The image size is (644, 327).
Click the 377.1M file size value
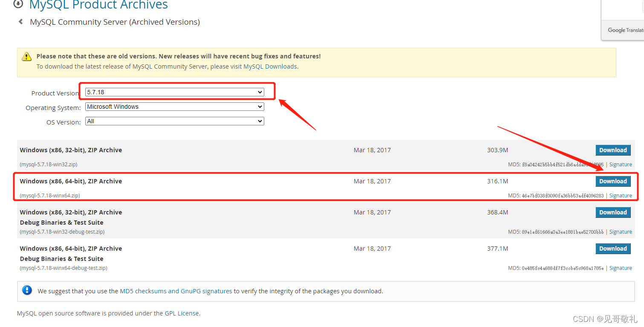(x=498, y=249)
